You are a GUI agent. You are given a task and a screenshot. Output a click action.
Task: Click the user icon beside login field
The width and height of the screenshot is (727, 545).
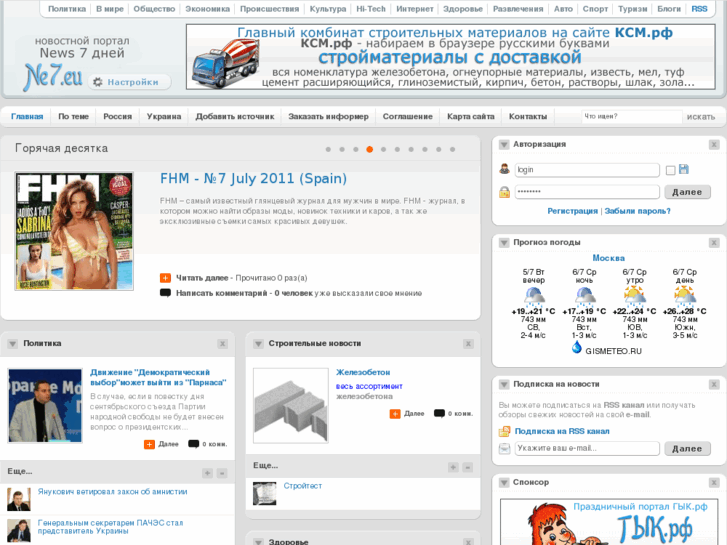point(504,169)
